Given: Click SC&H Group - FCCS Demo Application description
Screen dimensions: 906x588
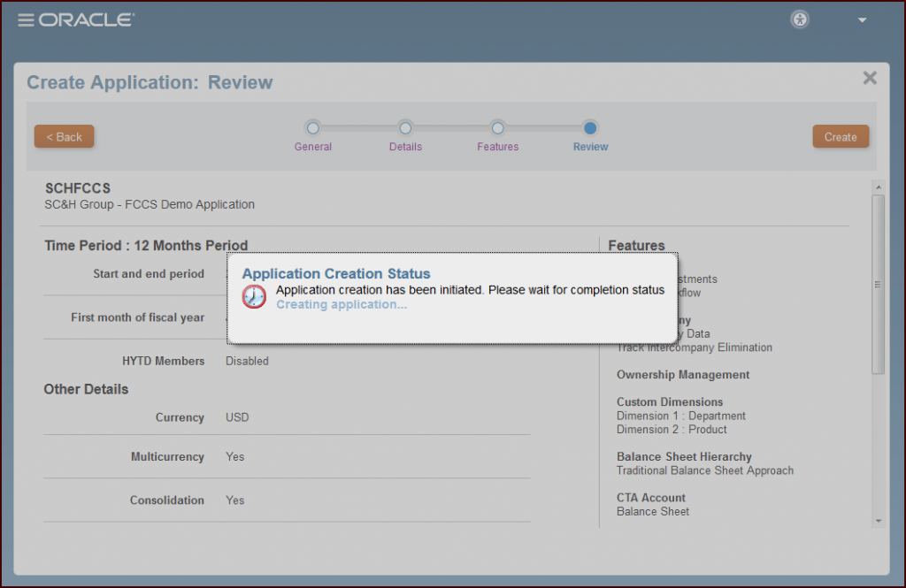Looking at the screenshot, I should [x=150, y=204].
